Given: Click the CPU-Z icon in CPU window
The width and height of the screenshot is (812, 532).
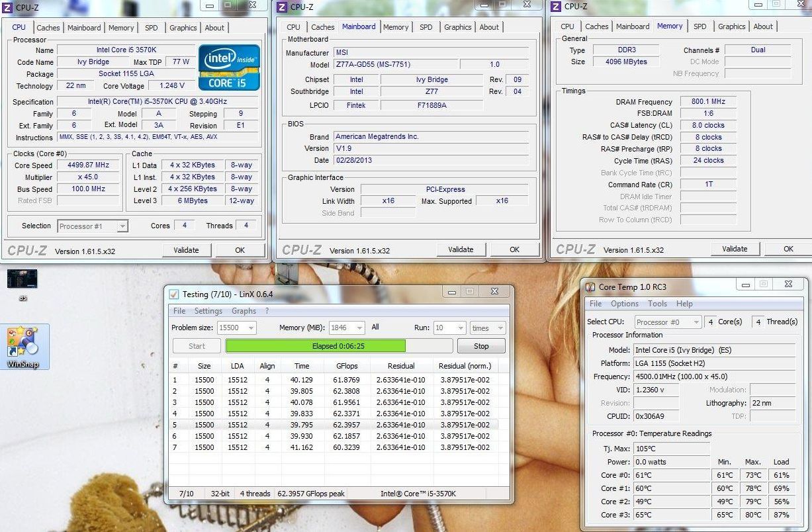Looking at the screenshot, I should [x=7, y=8].
